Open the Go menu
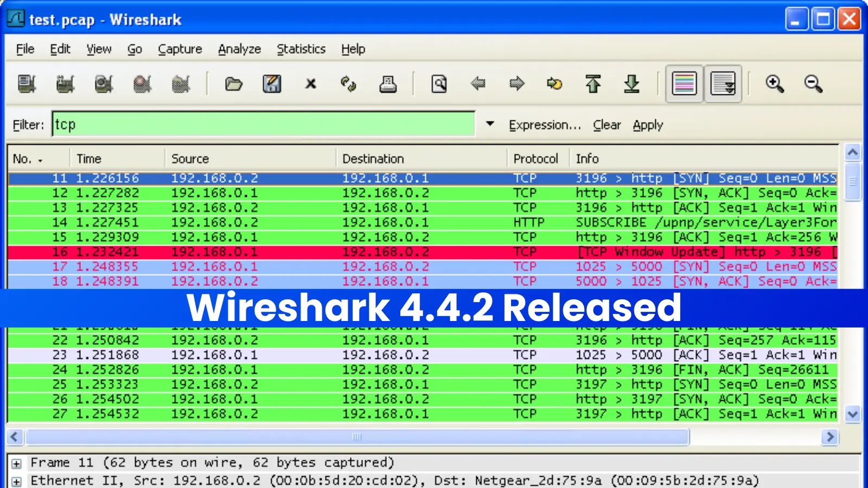868x488 pixels. [135, 49]
